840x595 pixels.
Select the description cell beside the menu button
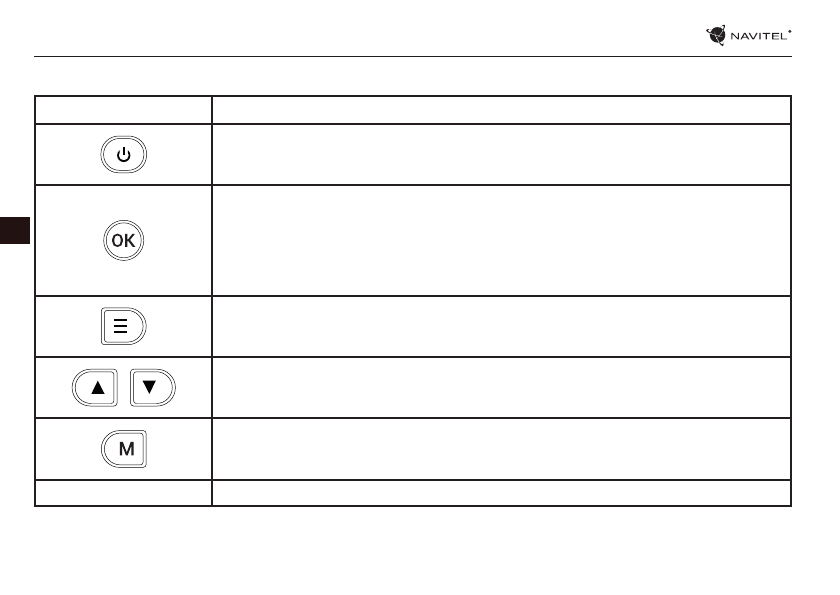(x=501, y=326)
